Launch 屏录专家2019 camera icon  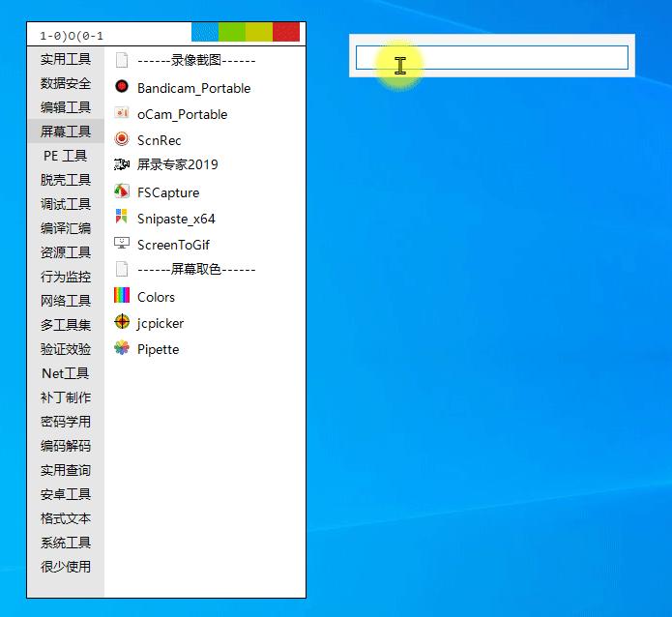coord(122,165)
